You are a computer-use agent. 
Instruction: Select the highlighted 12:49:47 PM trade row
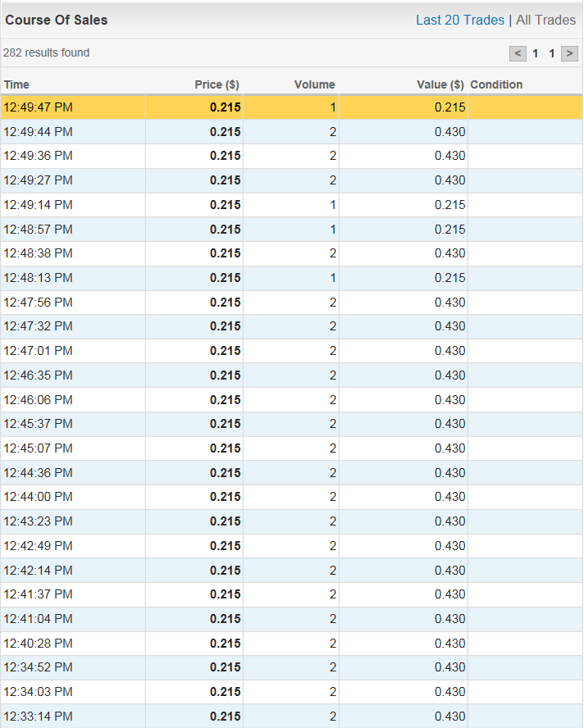pyautogui.click(x=292, y=107)
